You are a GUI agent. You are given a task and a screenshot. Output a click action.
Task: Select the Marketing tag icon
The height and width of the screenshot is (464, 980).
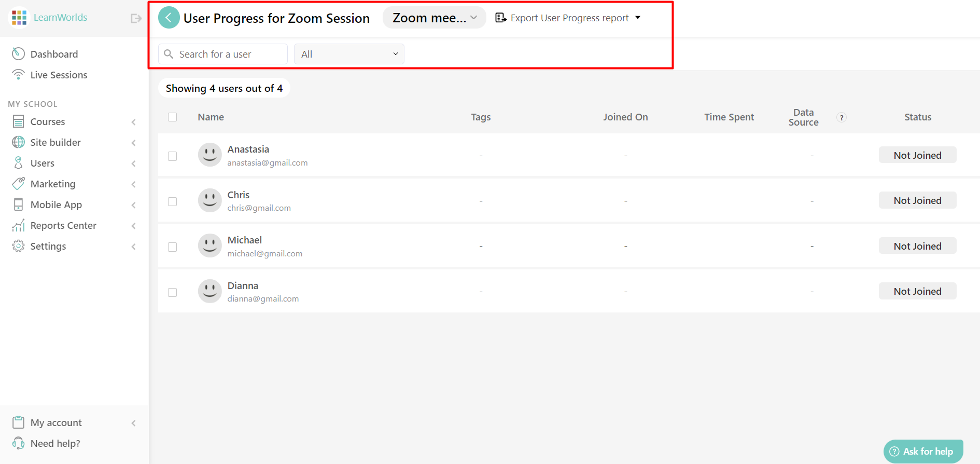(18, 184)
